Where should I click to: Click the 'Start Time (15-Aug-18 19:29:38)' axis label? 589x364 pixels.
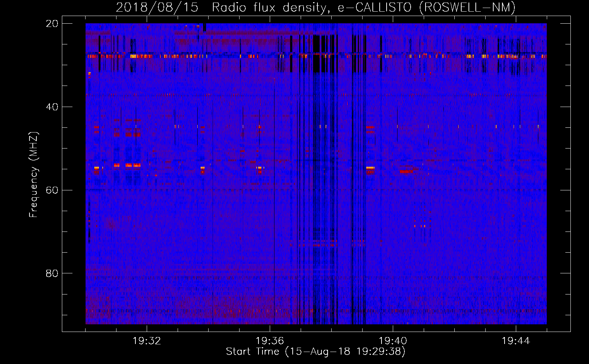click(316, 352)
